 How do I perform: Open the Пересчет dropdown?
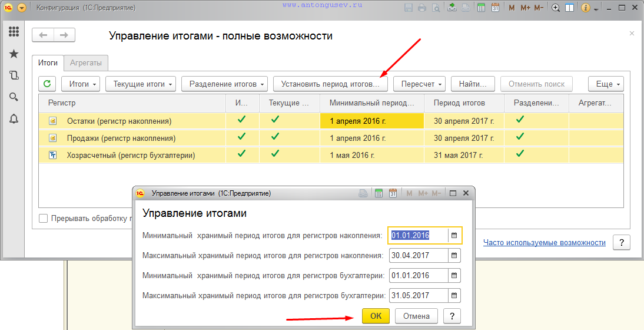click(420, 84)
